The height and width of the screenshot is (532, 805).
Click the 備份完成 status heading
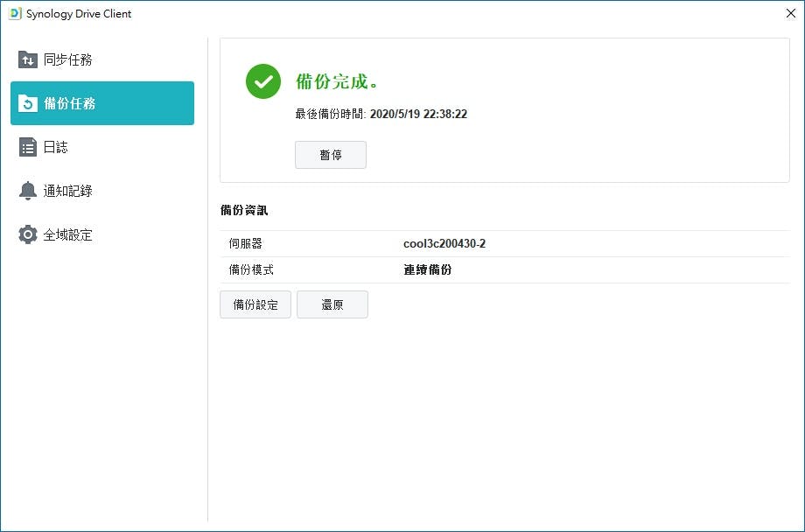[x=337, y=81]
